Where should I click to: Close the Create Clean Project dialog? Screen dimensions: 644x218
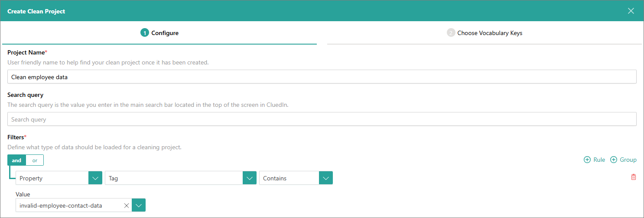(x=631, y=11)
